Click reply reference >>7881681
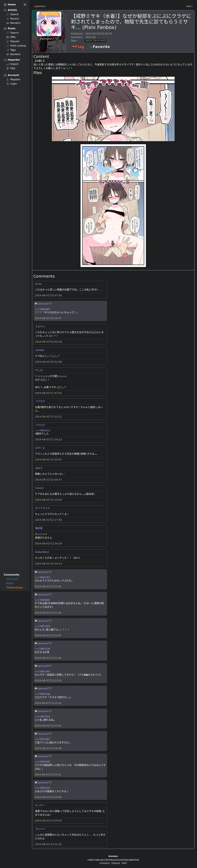197x868 pixels. pos(42,739)
